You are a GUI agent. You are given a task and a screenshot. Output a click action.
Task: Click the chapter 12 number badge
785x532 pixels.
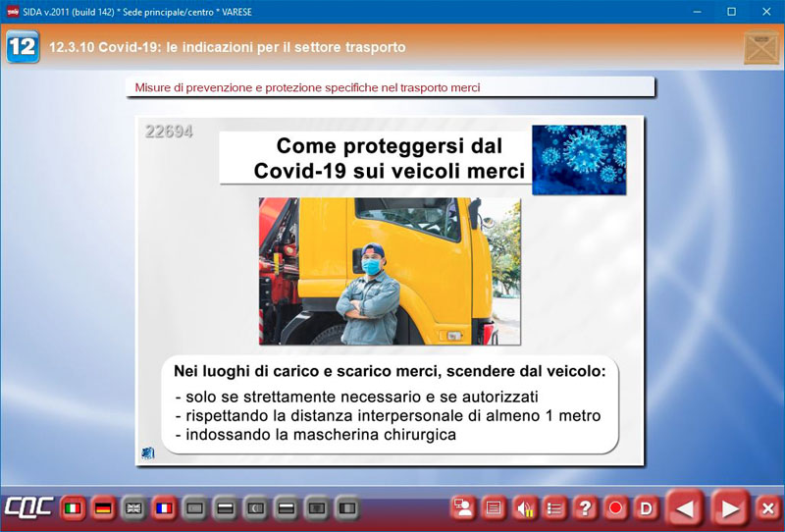[x=23, y=47]
